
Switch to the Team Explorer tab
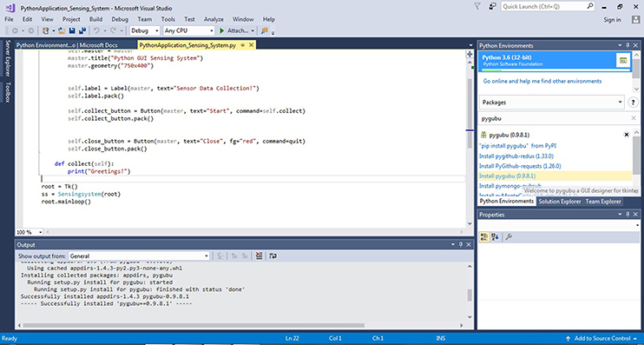point(603,202)
